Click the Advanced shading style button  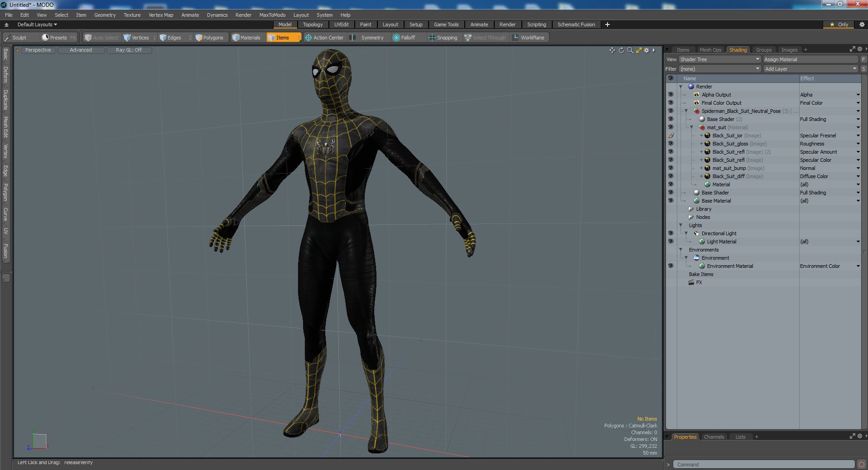pyautogui.click(x=81, y=50)
